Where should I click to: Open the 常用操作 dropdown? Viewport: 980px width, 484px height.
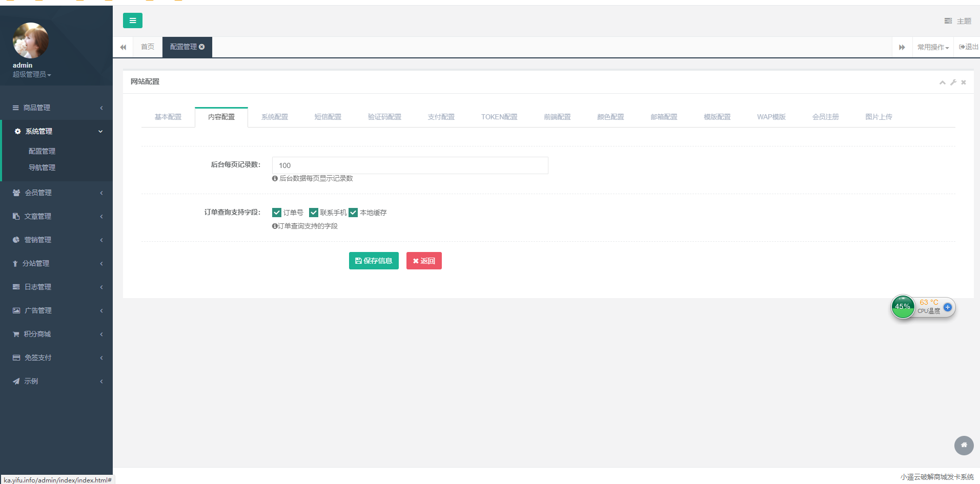coord(932,47)
